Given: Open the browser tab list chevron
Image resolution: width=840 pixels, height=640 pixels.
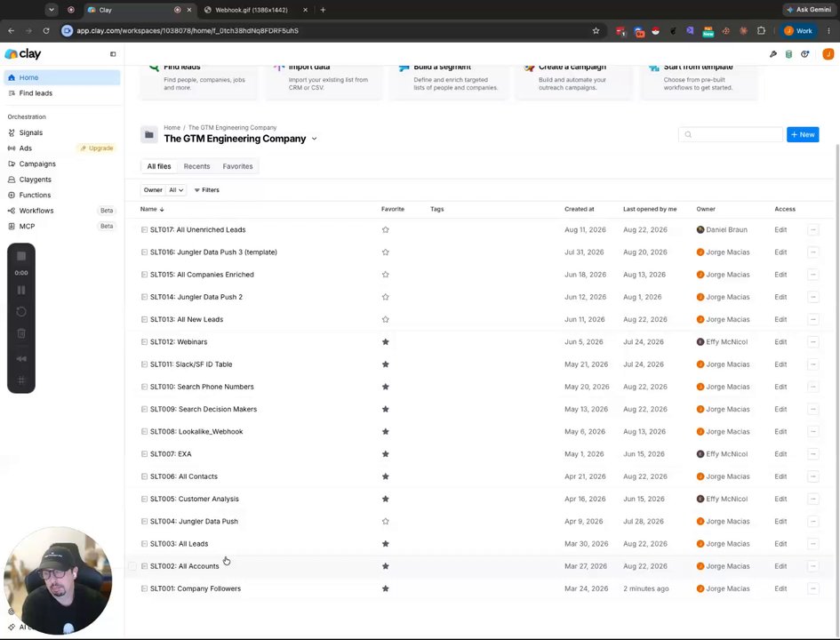Looking at the screenshot, I should point(51,10).
